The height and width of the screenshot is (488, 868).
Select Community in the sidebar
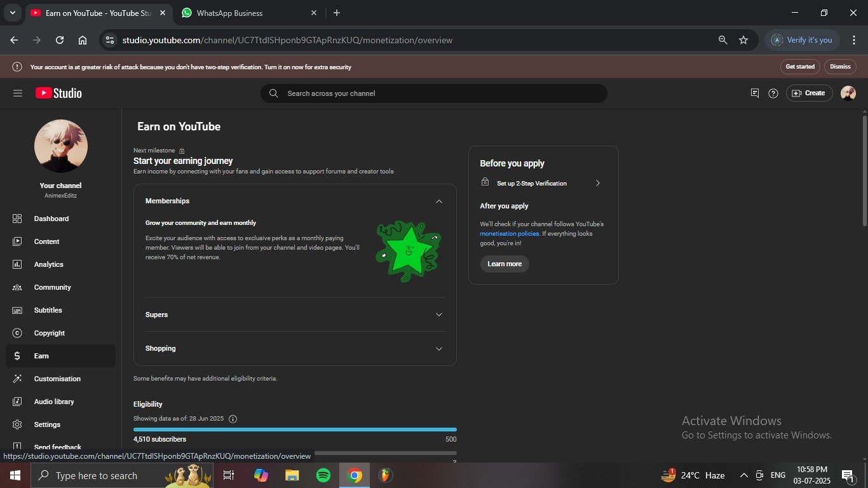[x=60, y=287]
